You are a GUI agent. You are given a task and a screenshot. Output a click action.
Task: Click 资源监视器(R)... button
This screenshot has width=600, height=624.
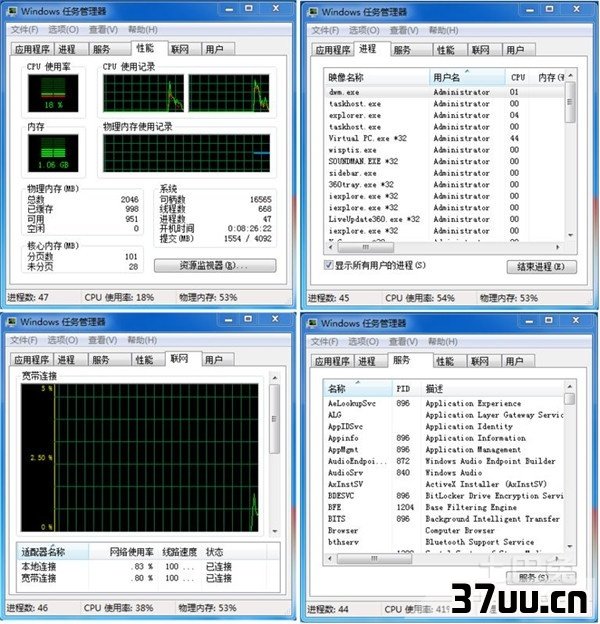click(x=215, y=265)
